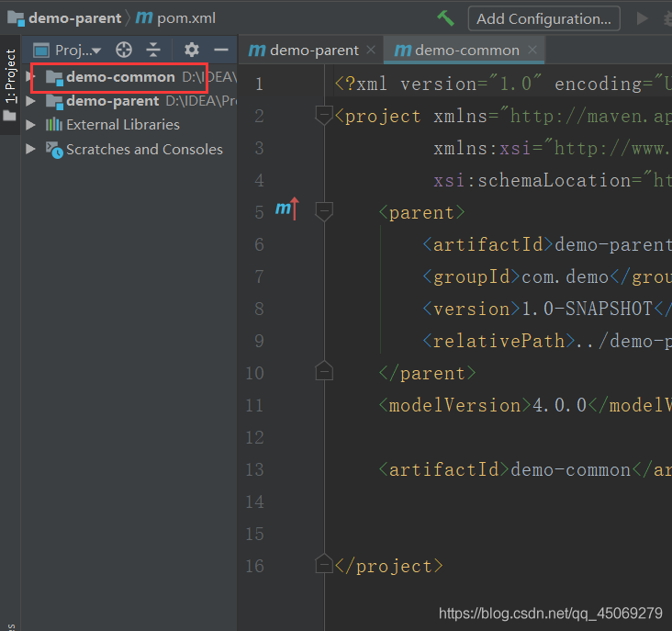Collapse the code fold at line 2
The image size is (672, 631).
323,116
